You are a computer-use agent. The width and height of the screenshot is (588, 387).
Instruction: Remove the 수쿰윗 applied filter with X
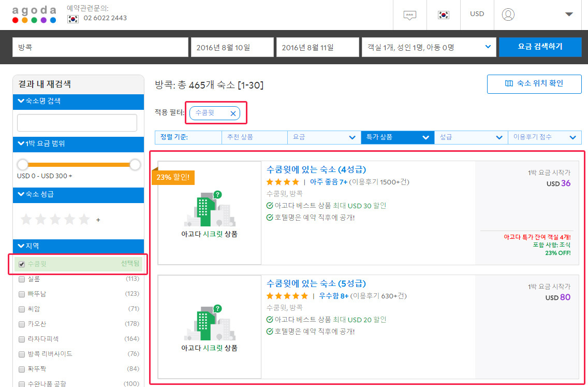(233, 113)
